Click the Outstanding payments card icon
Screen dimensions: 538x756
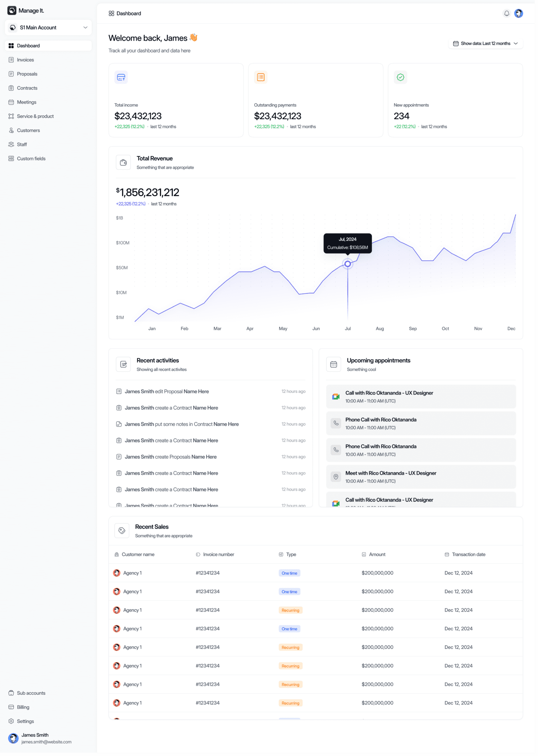coord(261,77)
